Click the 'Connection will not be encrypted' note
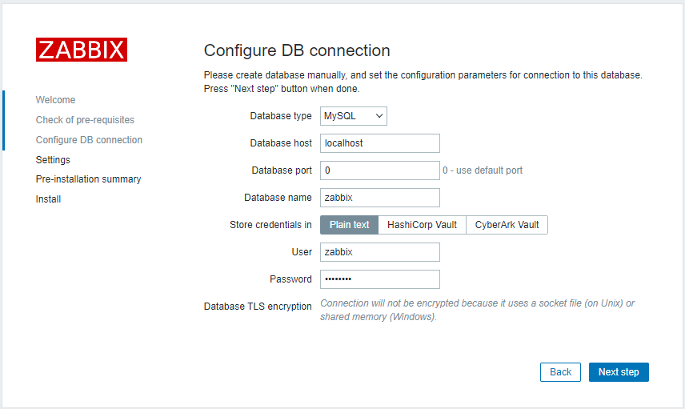This screenshot has height=409, width=685. tap(477, 310)
